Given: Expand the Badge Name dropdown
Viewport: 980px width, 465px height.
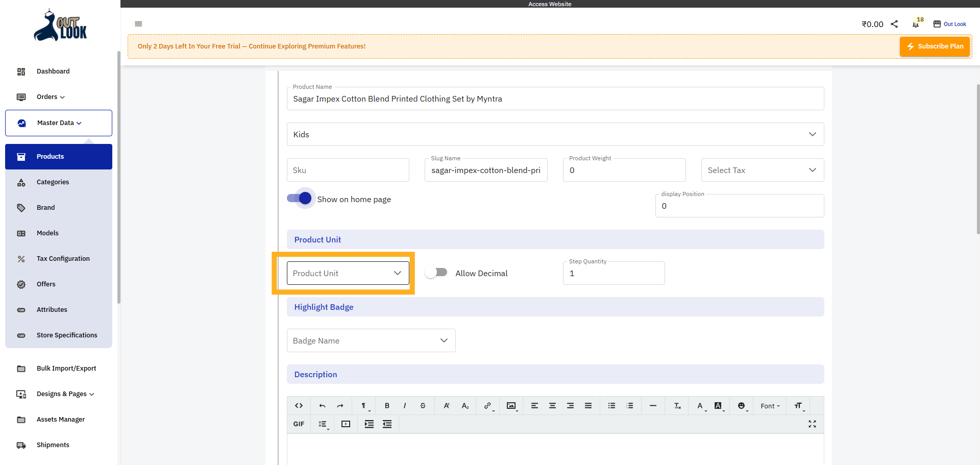Looking at the screenshot, I should click(x=371, y=340).
